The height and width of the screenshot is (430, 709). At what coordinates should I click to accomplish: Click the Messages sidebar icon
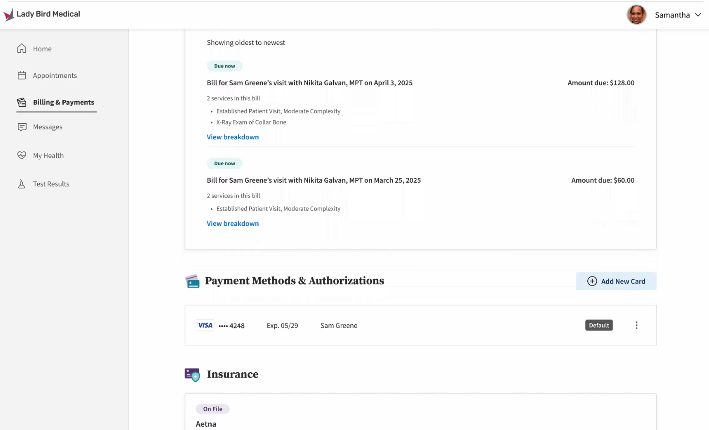pyautogui.click(x=22, y=127)
